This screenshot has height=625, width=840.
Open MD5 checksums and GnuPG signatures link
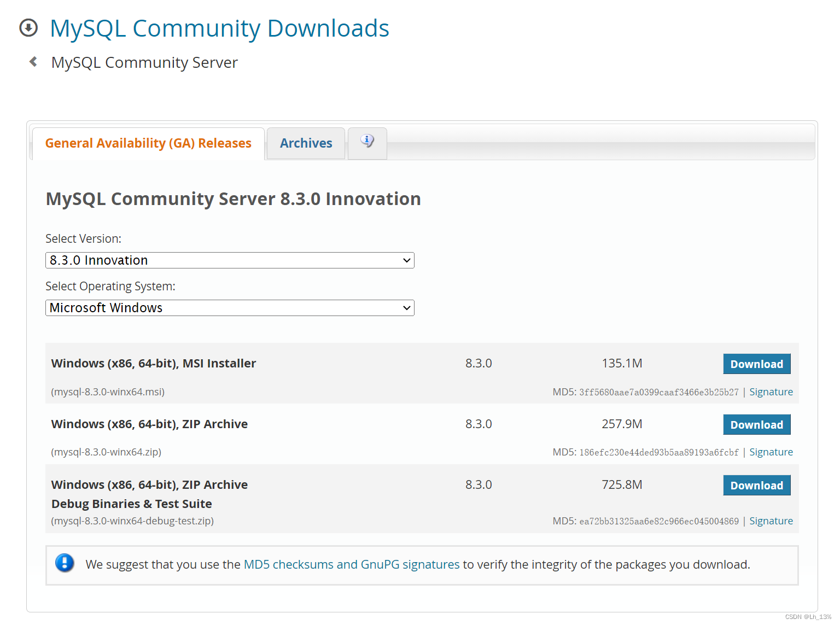pyautogui.click(x=352, y=564)
